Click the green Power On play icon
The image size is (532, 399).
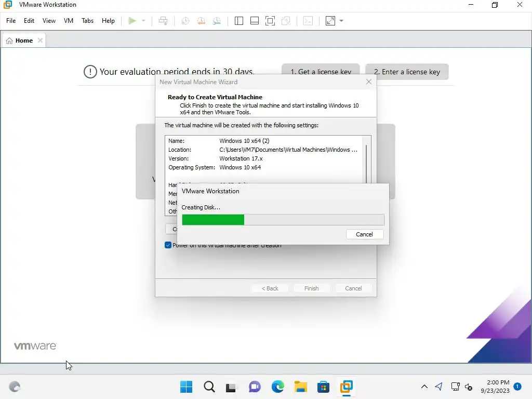coord(132,21)
